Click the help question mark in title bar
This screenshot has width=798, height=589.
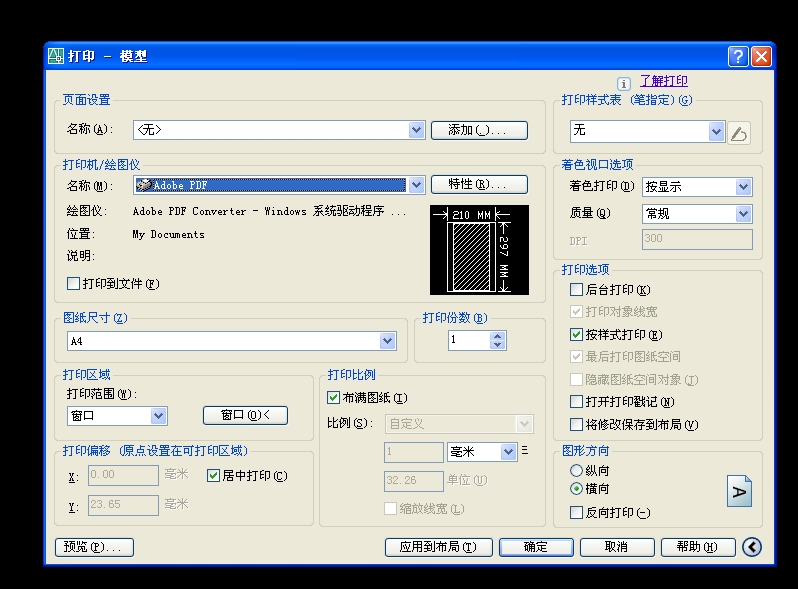click(738, 56)
